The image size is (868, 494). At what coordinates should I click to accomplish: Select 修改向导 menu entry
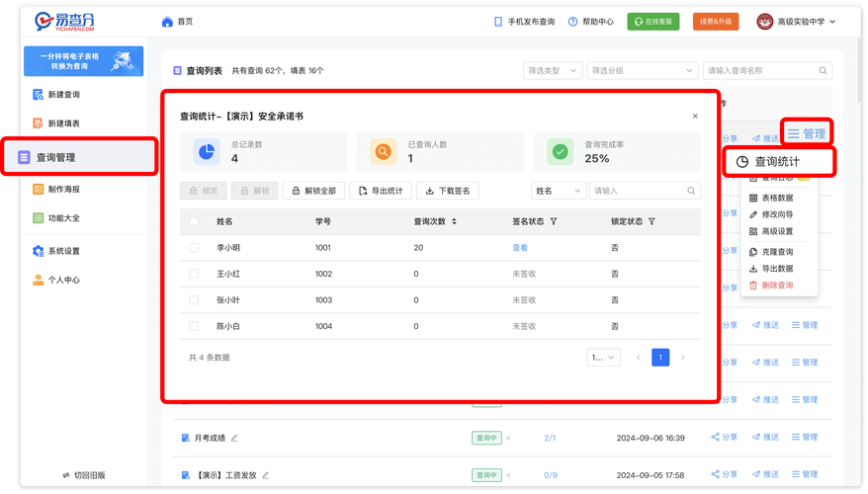click(772, 214)
